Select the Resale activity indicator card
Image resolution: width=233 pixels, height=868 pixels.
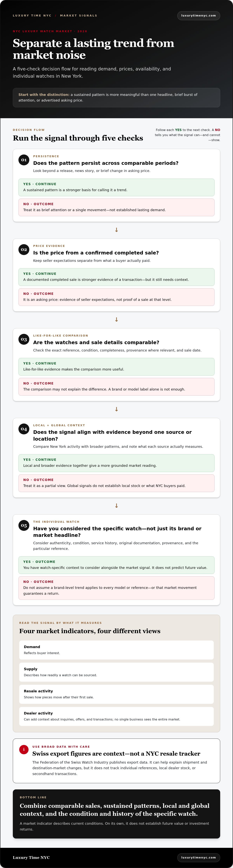(x=116, y=694)
